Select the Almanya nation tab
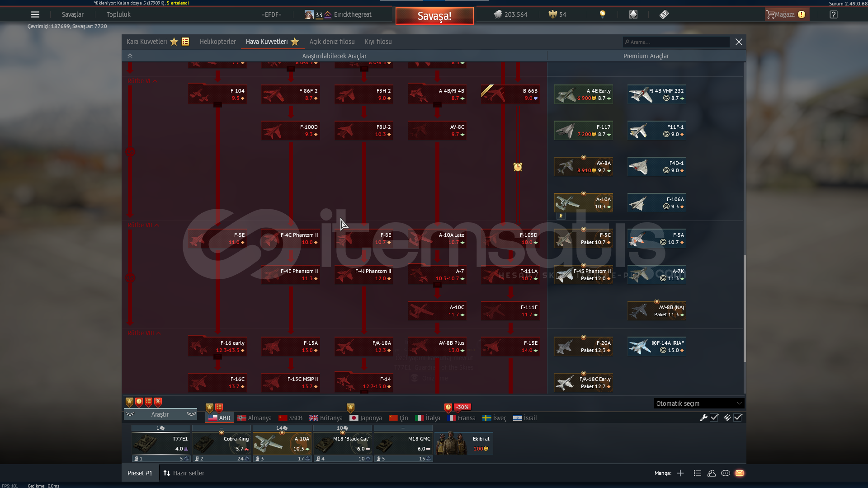Image resolution: width=868 pixels, height=488 pixels. click(255, 418)
